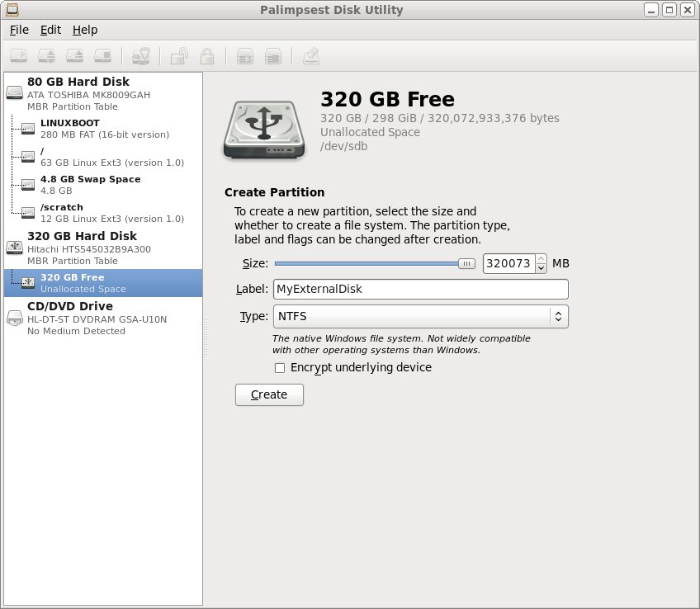
Task: Open the Edit menu
Action: (x=50, y=30)
